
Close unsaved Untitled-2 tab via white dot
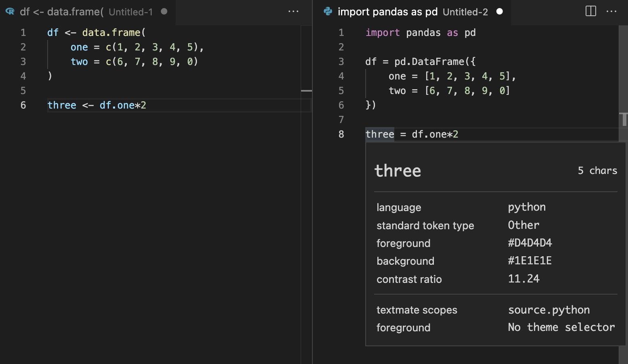click(499, 11)
